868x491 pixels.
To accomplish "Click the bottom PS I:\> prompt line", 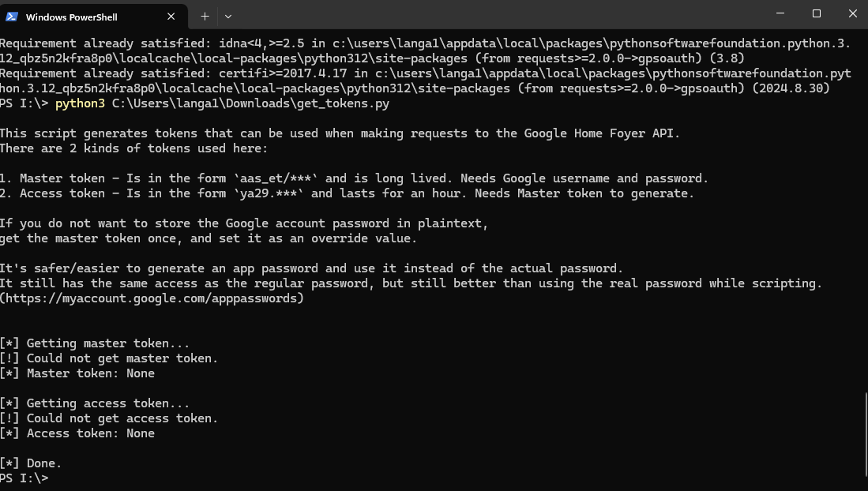I will point(24,478).
